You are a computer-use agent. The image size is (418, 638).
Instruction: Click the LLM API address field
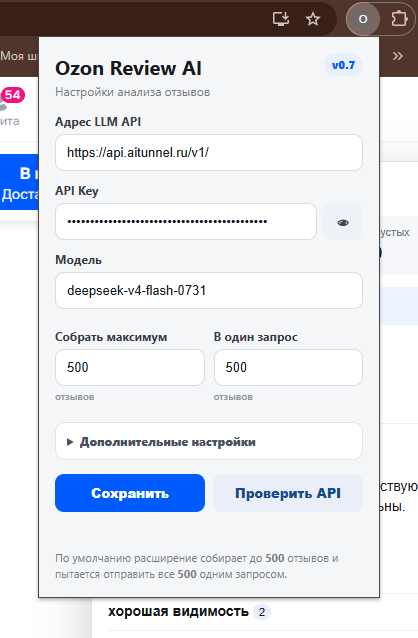[x=209, y=153]
